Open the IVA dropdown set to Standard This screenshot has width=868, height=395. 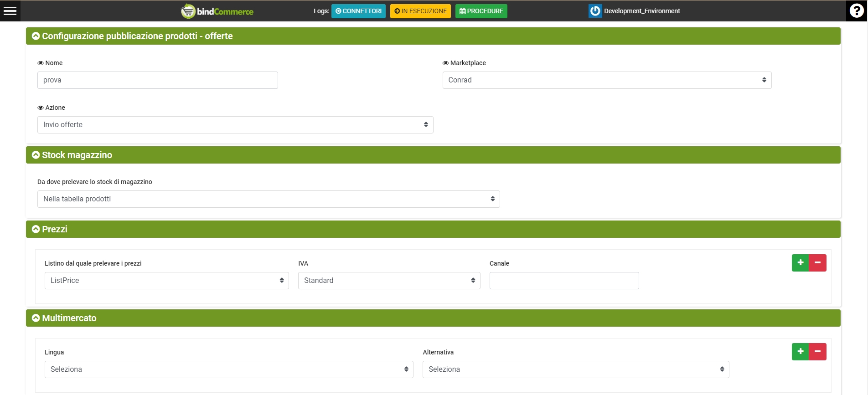click(389, 281)
